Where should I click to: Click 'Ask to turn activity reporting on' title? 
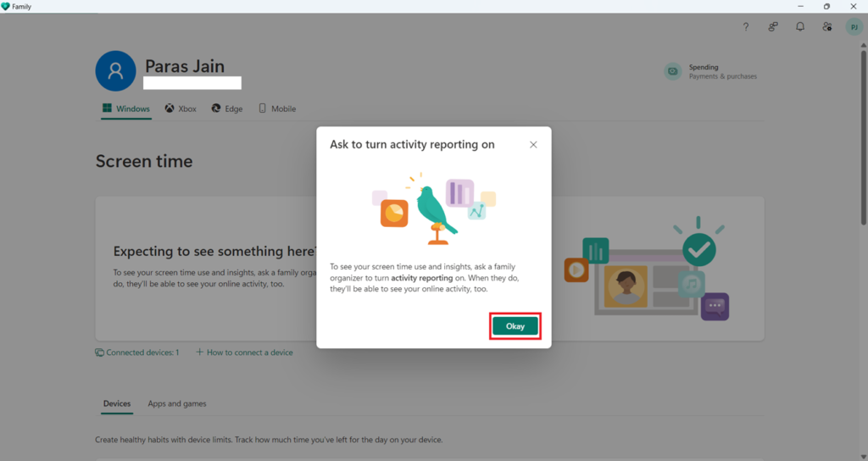click(412, 144)
